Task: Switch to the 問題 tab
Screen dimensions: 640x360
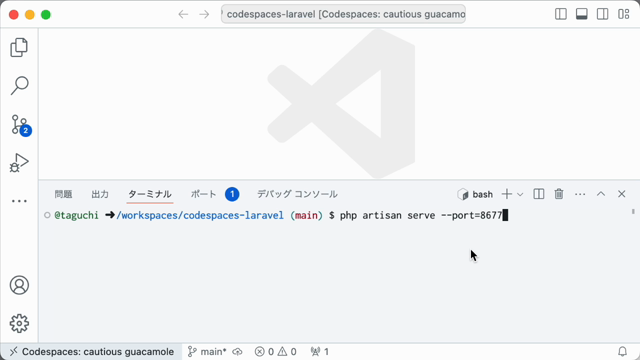Action: (63, 194)
